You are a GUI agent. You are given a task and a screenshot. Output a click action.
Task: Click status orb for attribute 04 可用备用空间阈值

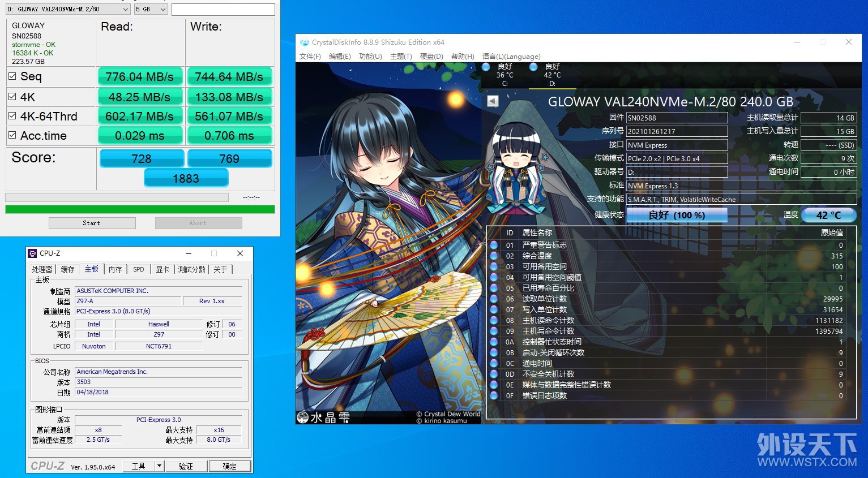point(494,277)
